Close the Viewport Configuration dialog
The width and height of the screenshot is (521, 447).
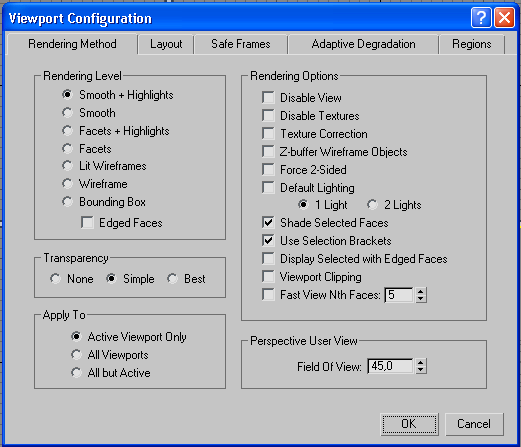click(504, 18)
